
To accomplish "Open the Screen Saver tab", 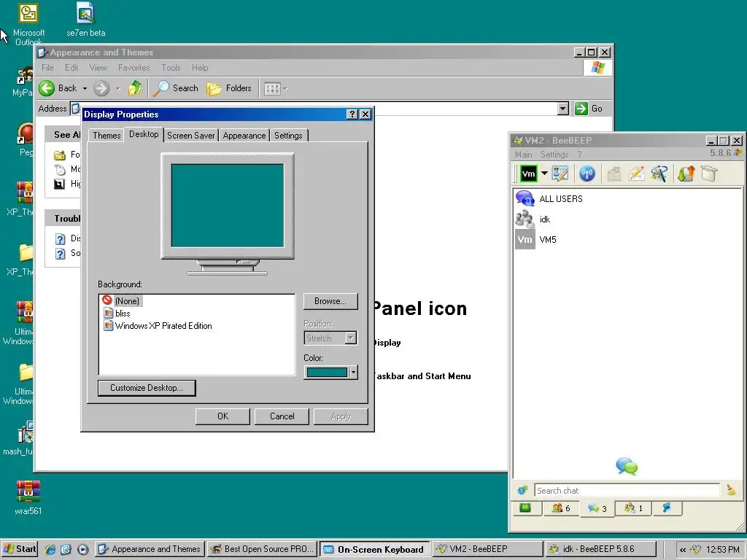I will tap(190, 136).
